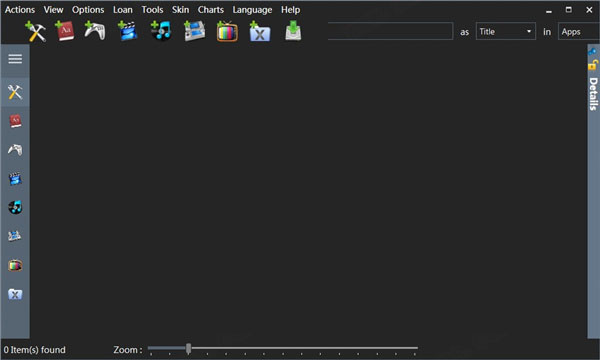600x360 pixels.
Task: Click the Add Series TV toolbar icon
Action: pos(227,31)
